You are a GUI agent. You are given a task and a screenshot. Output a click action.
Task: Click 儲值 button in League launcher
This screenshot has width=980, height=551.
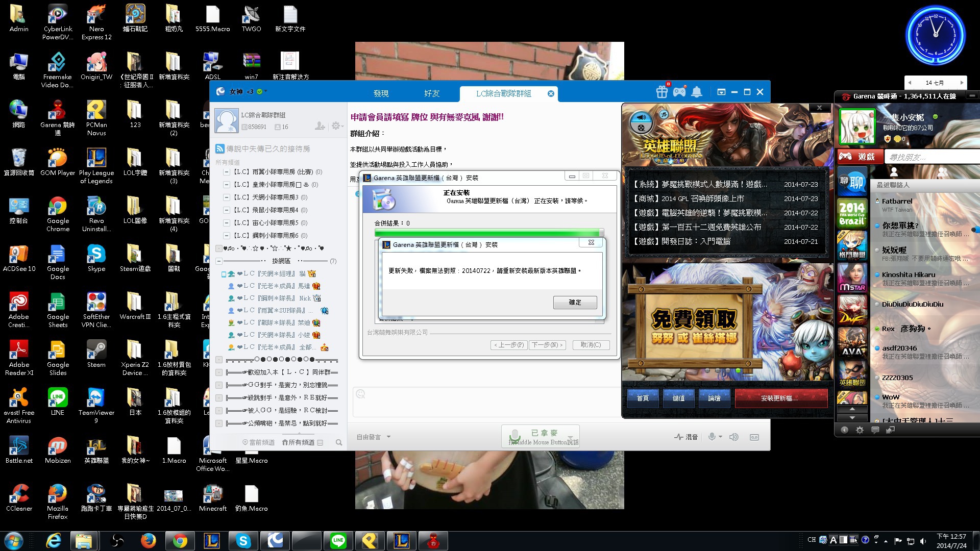(678, 398)
